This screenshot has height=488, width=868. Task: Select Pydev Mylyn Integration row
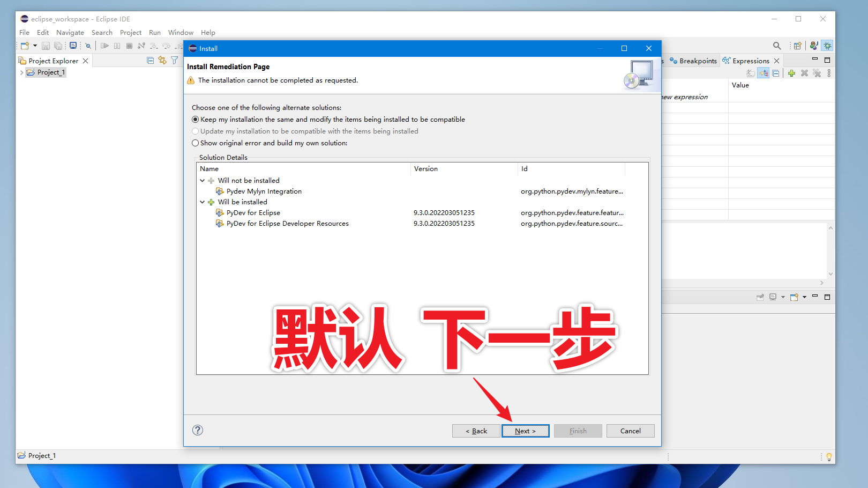[422, 191]
